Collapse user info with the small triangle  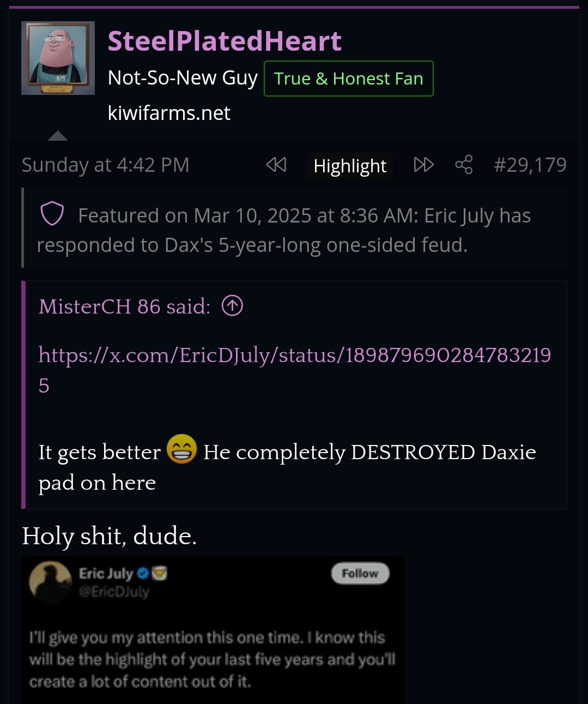point(58,136)
